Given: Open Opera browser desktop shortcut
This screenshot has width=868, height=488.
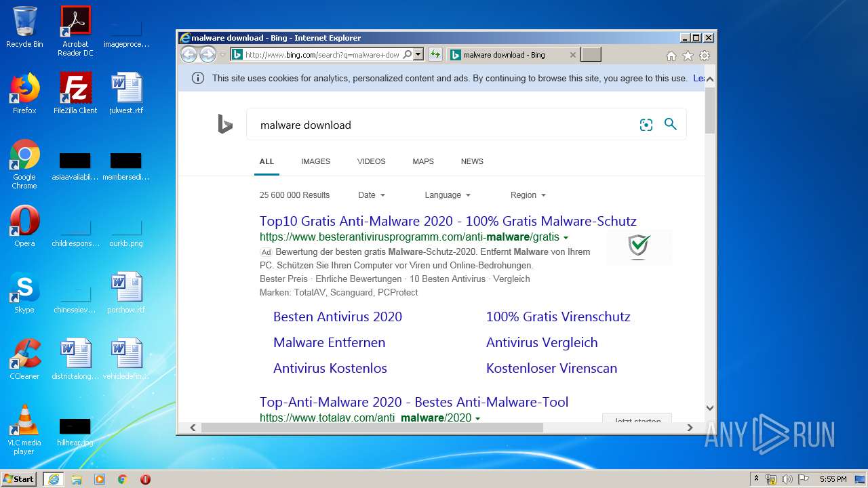Looking at the screenshot, I should coord(24,226).
